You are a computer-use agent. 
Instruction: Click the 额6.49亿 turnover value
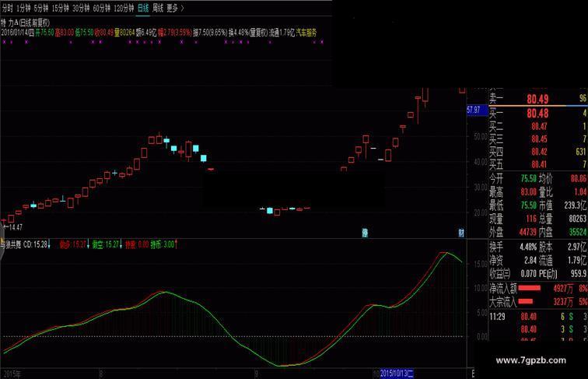146,33
